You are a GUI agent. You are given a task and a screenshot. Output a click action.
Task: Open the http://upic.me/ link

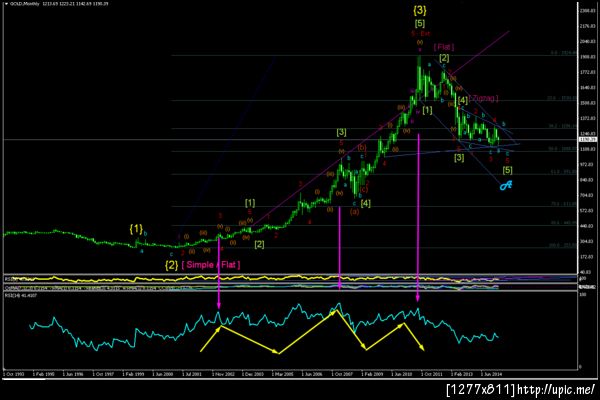pos(556,390)
